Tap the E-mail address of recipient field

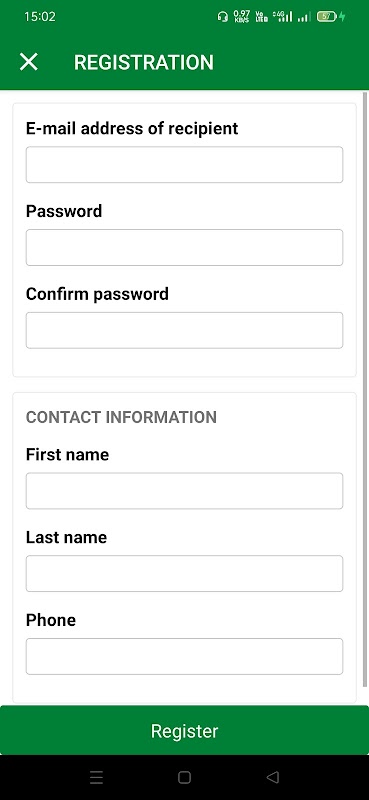click(x=184, y=164)
